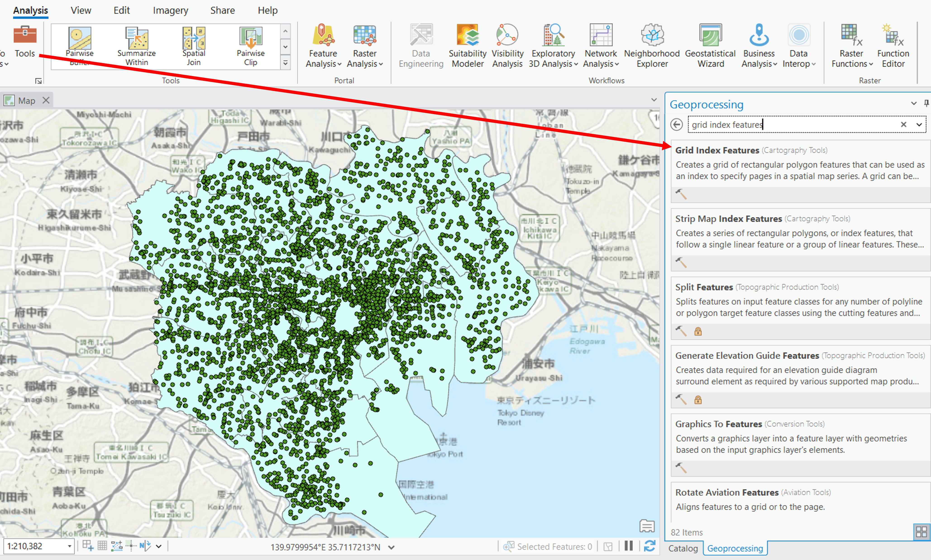Pin the Geoprocessing pane with auto-hide

tap(926, 103)
